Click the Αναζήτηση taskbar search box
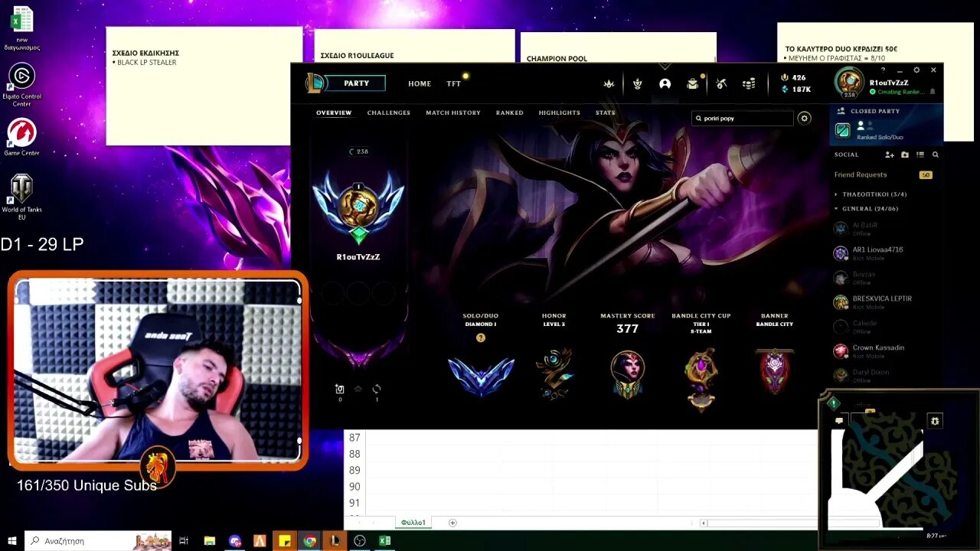 (x=98, y=540)
